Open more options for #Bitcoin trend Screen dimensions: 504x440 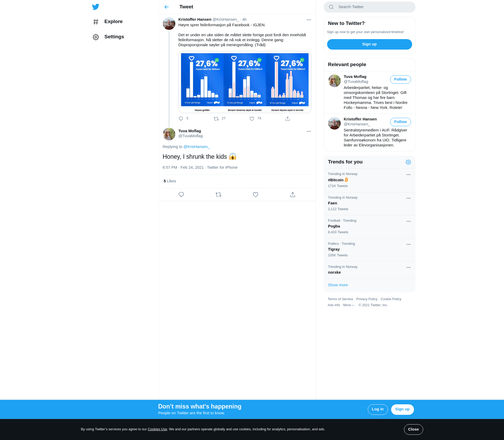(x=408, y=175)
